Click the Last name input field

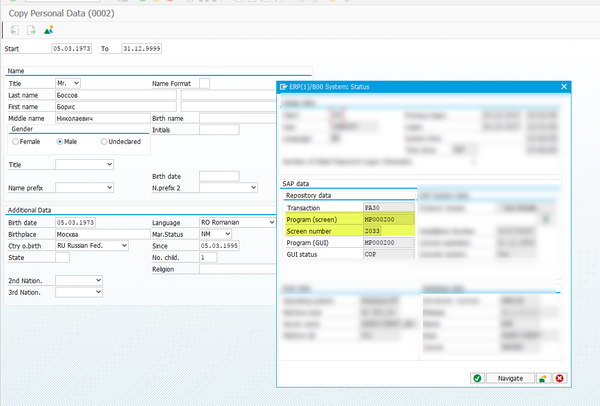(x=115, y=95)
